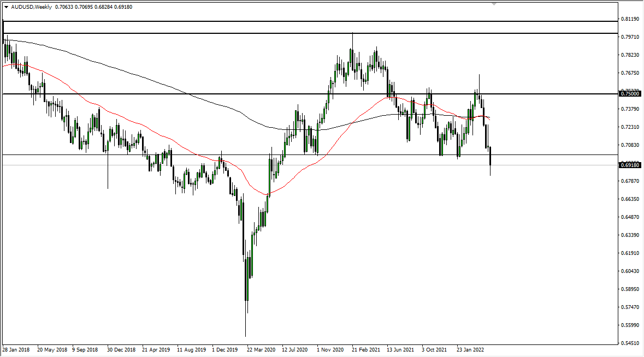Click the 0.55990 price scale label
The width and height of the screenshot is (644, 357).
[x=630, y=325]
